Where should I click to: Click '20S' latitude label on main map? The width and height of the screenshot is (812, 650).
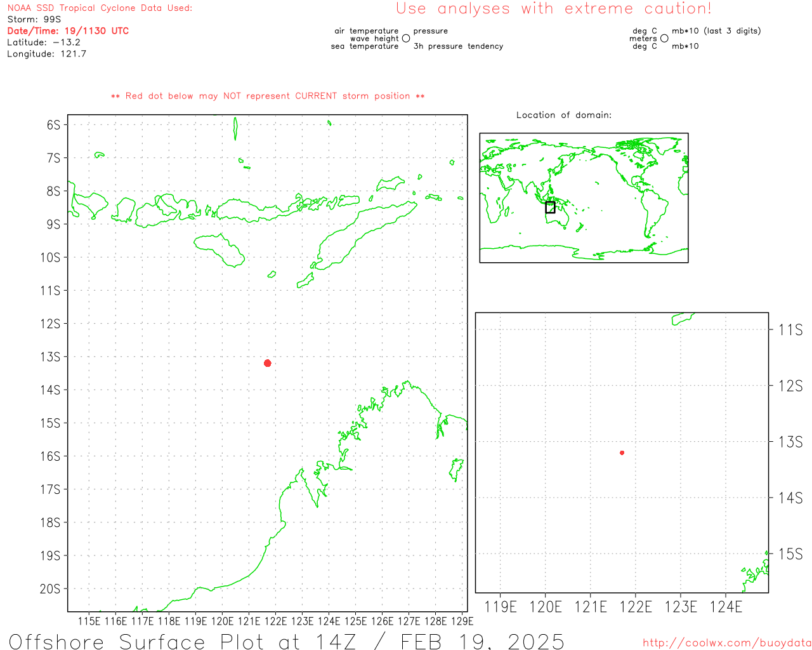click(x=51, y=588)
